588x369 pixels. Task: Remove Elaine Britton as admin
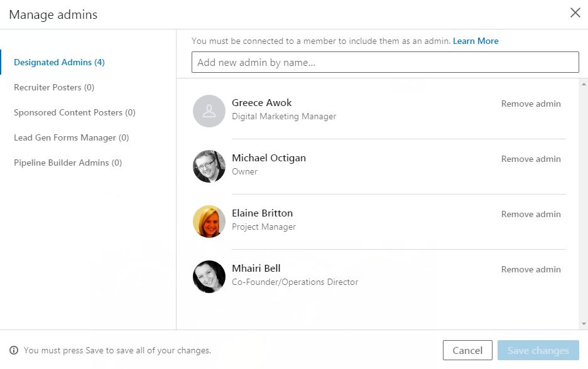coord(531,214)
